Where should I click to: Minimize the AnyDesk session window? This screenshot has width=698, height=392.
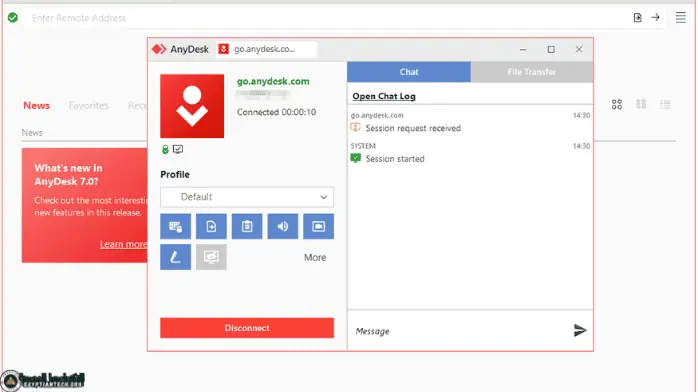click(523, 49)
